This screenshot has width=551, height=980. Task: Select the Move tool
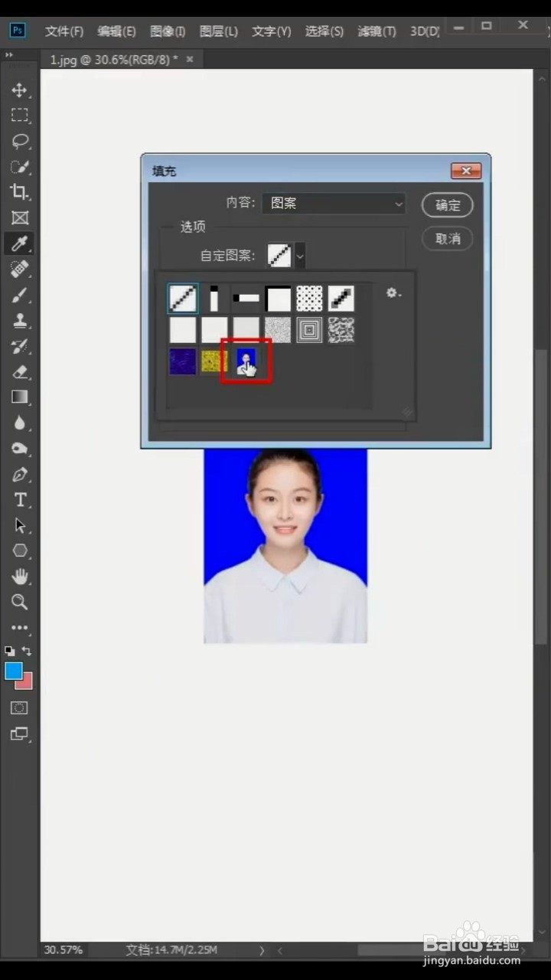tap(19, 90)
